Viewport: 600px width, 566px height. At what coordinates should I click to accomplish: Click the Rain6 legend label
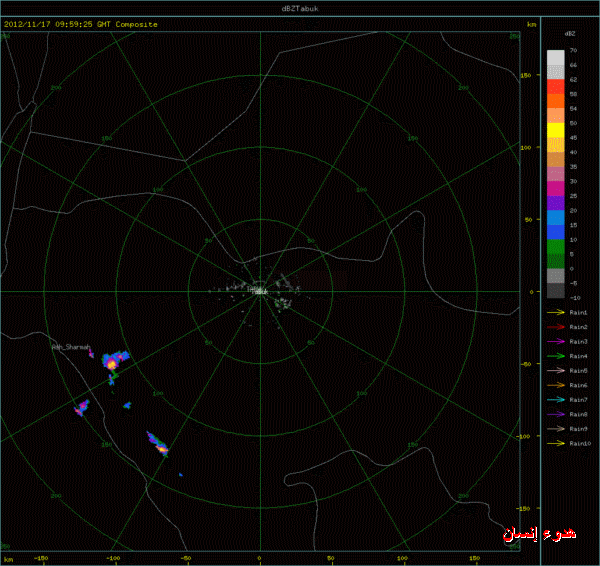tap(578, 385)
